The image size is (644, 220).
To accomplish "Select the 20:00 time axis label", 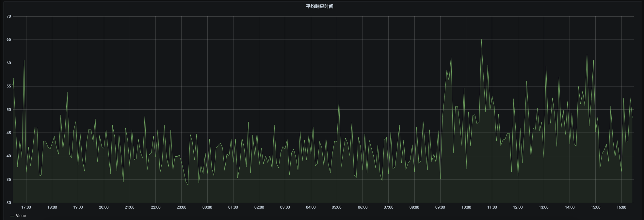I will click(104, 207).
